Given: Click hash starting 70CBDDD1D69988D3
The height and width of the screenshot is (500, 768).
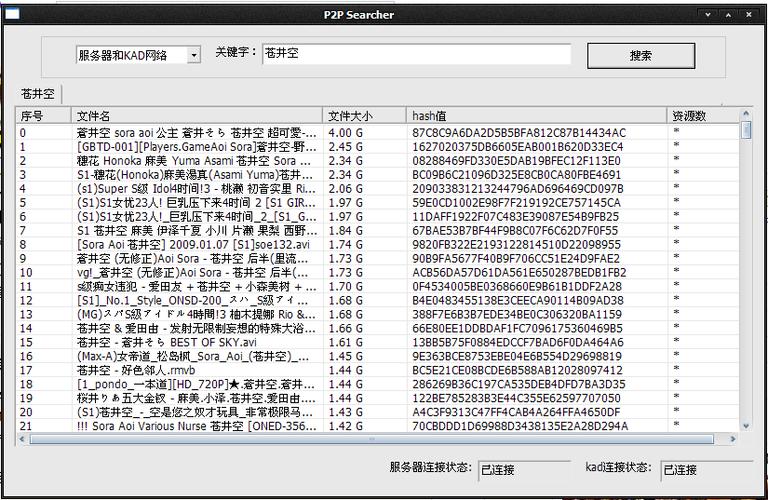Looking at the screenshot, I should [x=520, y=426].
